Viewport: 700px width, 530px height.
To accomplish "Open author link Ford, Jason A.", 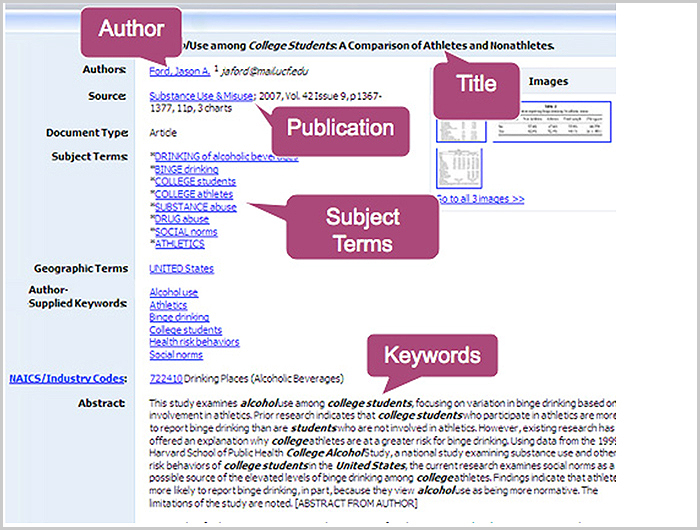I will (x=179, y=71).
